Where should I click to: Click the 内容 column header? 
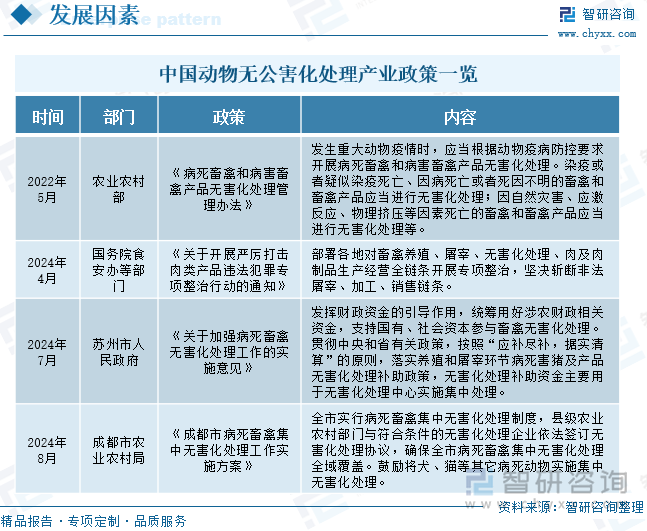[x=460, y=117]
